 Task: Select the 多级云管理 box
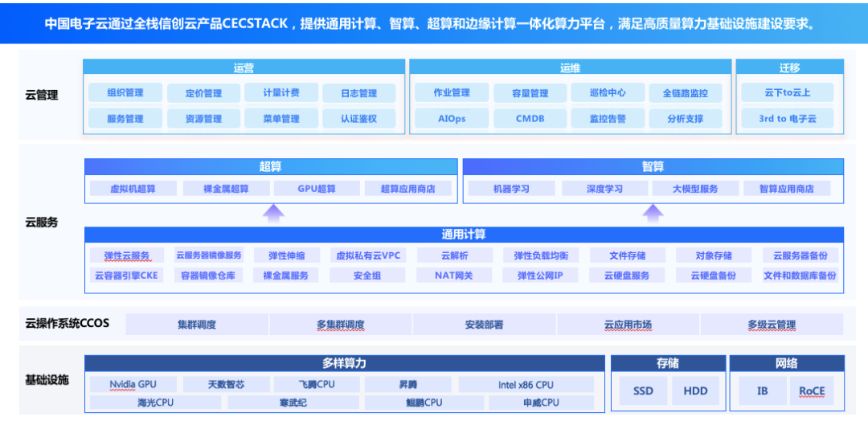(772, 325)
